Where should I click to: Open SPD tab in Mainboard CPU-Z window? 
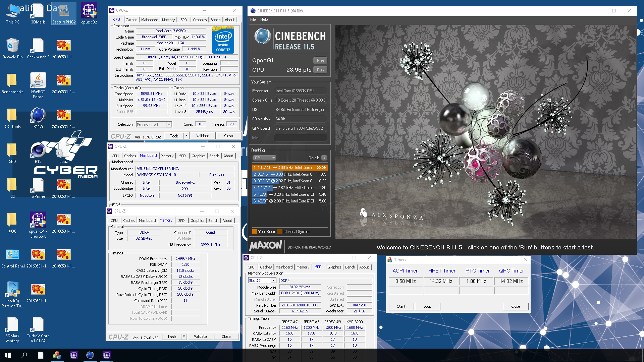click(x=182, y=156)
